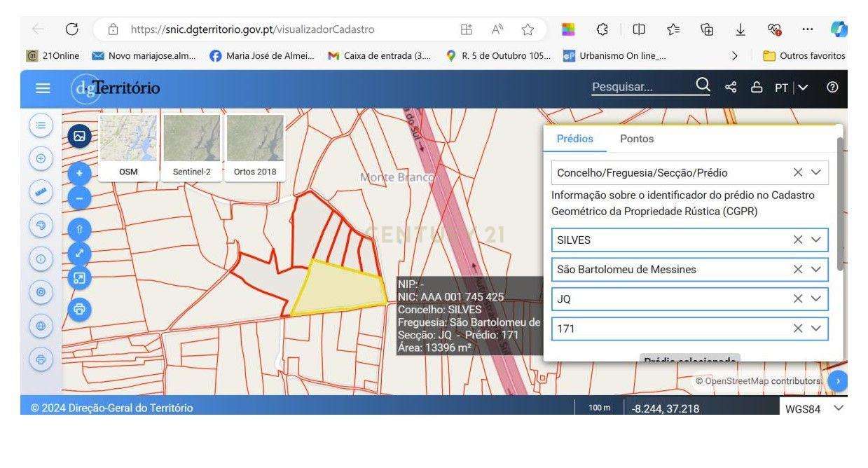Screen dimensions: 868x468
Task: Open the PT language selector
Action: tap(791, 88)
